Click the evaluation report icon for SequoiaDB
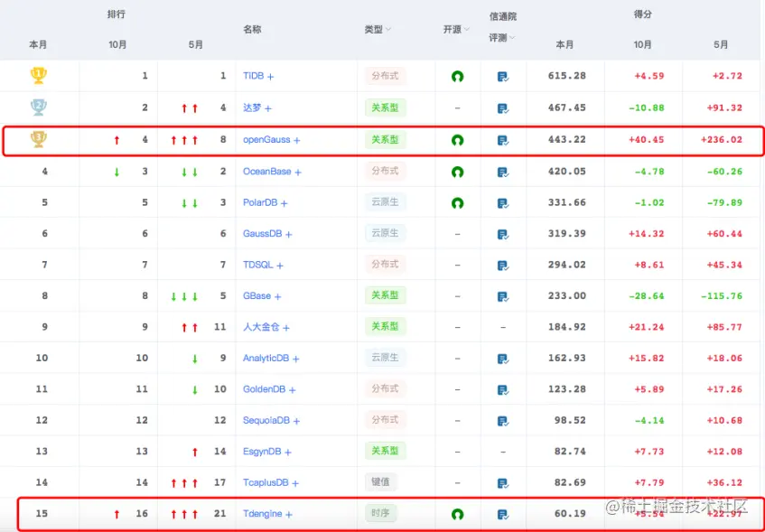Image resolution: width=765 pixels, height=532 pixels. click(503, 421)
